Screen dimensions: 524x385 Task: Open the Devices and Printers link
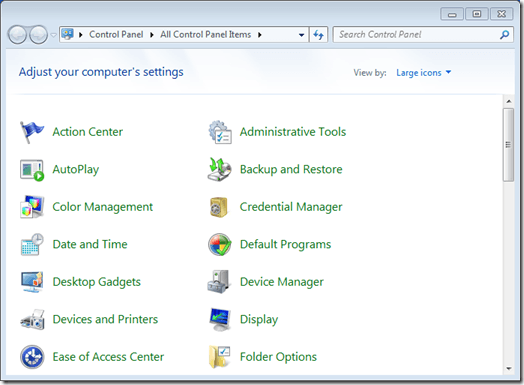(x=105, y=319)
